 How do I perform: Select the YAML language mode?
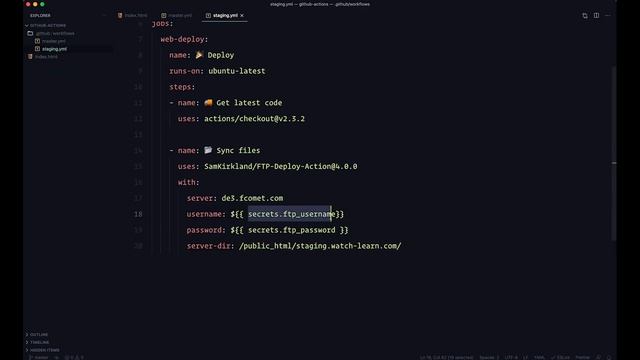click(x=539, y=358)
